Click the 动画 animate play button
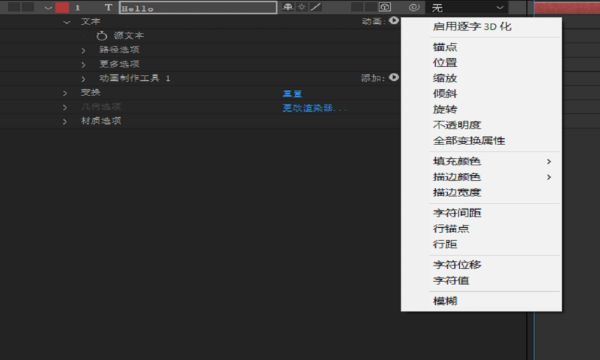The image size is (600, 360). coord(394,21)
